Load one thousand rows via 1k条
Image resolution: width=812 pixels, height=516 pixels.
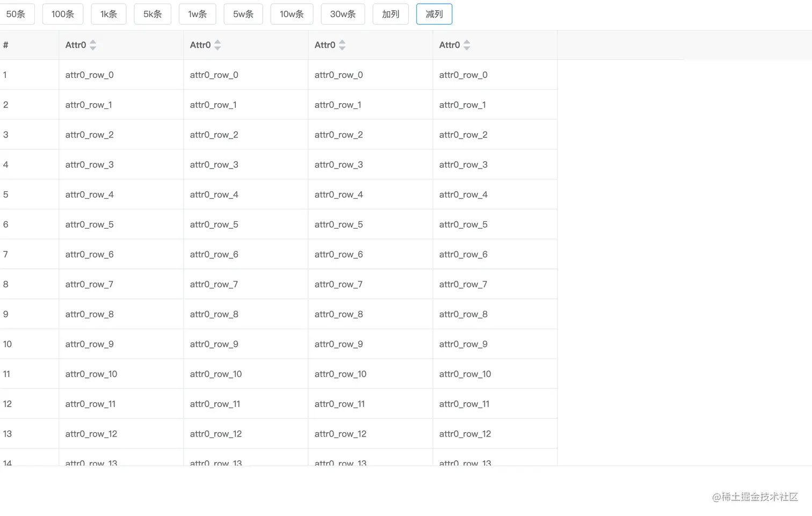coord(108,14)
